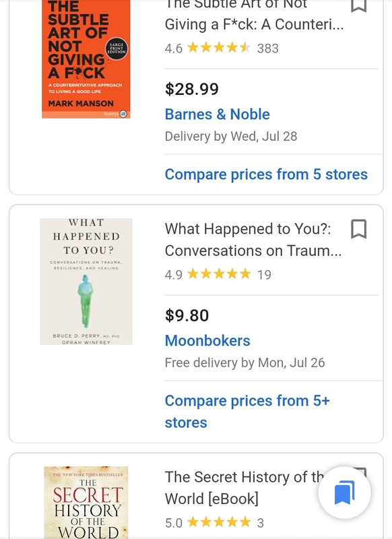Open The Secret History cover thumbnail
Screen dimensions: 392x539
coord(86,503)
